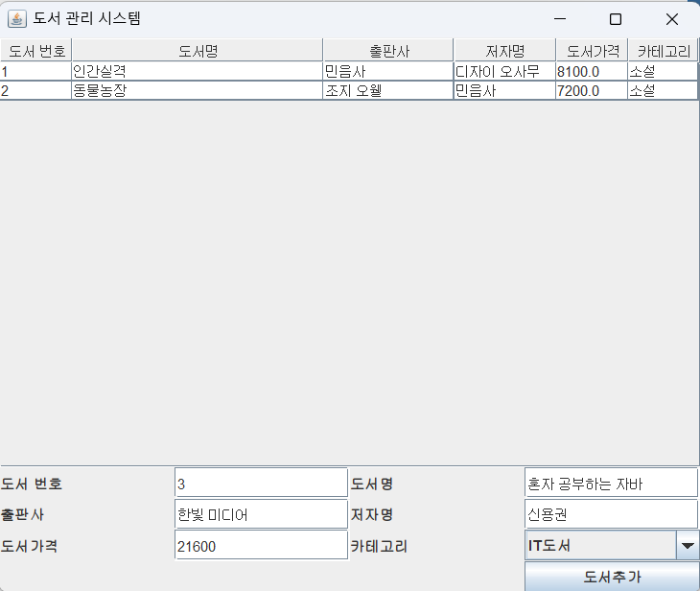Focus the 출판사 field with 한빛 미디어

tap(261, 514)
